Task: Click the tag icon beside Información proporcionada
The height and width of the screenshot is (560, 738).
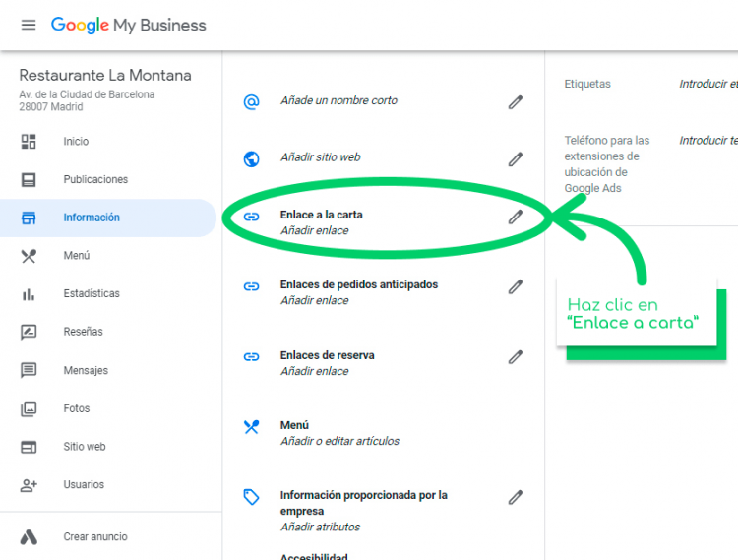Action: pyautogui.click(x=251, y=497)
